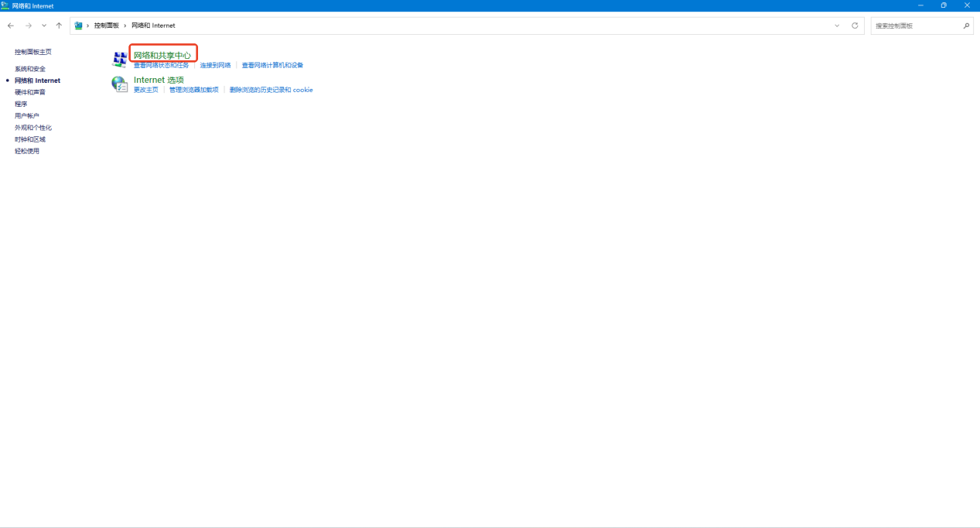Click the 网络和共享中心 network icon
Image resolution: width=980 pixels, height=528 pixels.
pyautogui.click(x=120, y=60)
